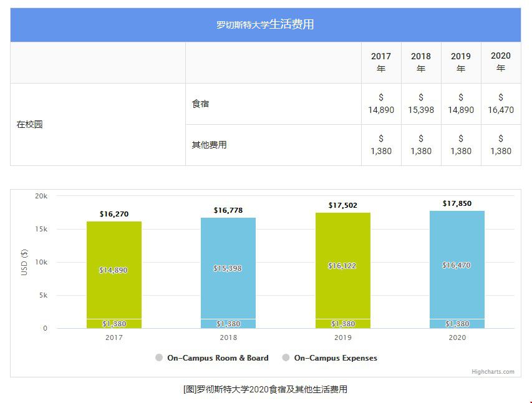The height and width of the screenshot is (403, 532).
Task: Click the $16,778 total above the 2018 bar
Action: click(x=228, y=210)
